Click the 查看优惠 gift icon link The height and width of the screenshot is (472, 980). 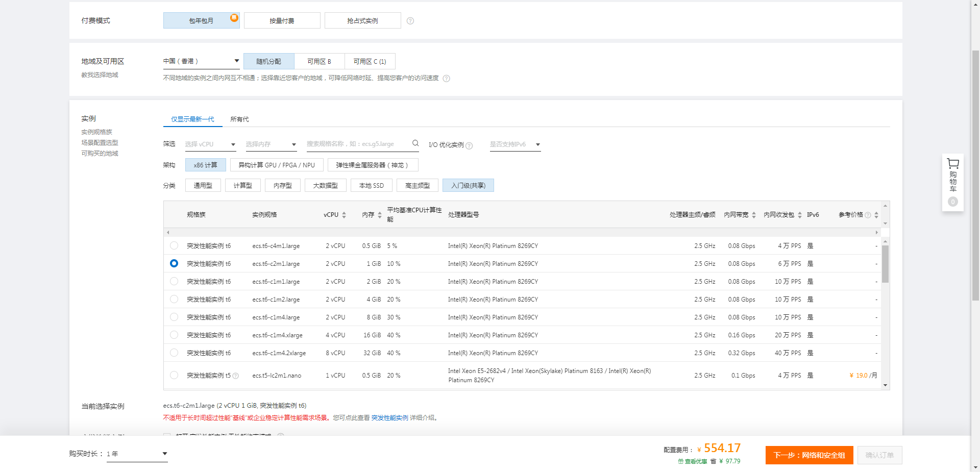point(692,461)
